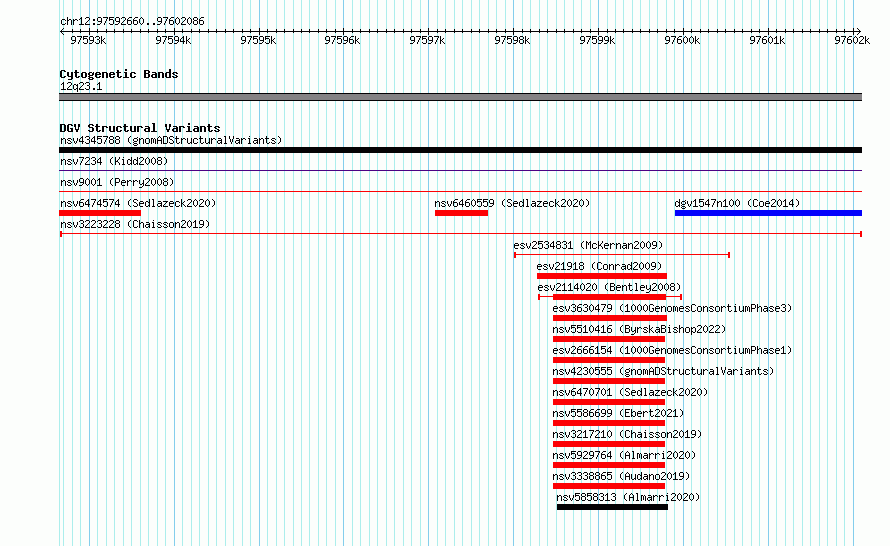Open the nsv7234 (Kidd2008) label
890x546 pixels.
[114, 161]
